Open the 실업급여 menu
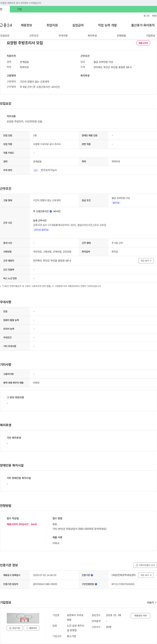Screen dimensions: 157x644 pos(78,25)
